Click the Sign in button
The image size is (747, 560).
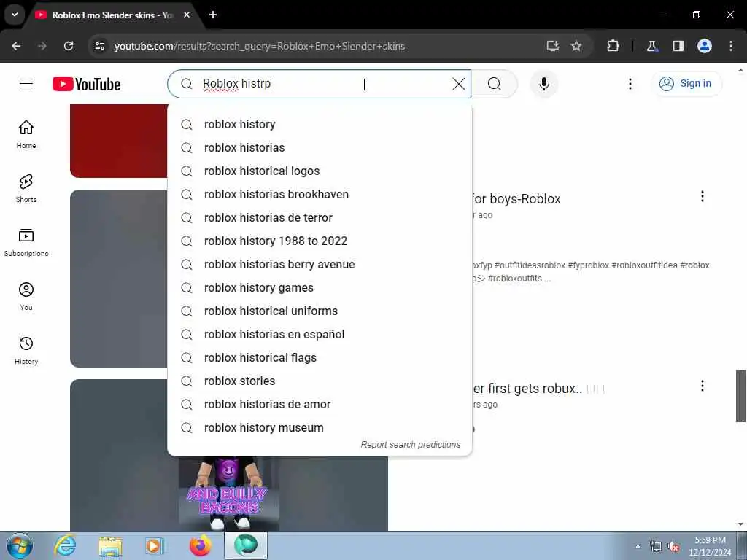coord(686,83)
